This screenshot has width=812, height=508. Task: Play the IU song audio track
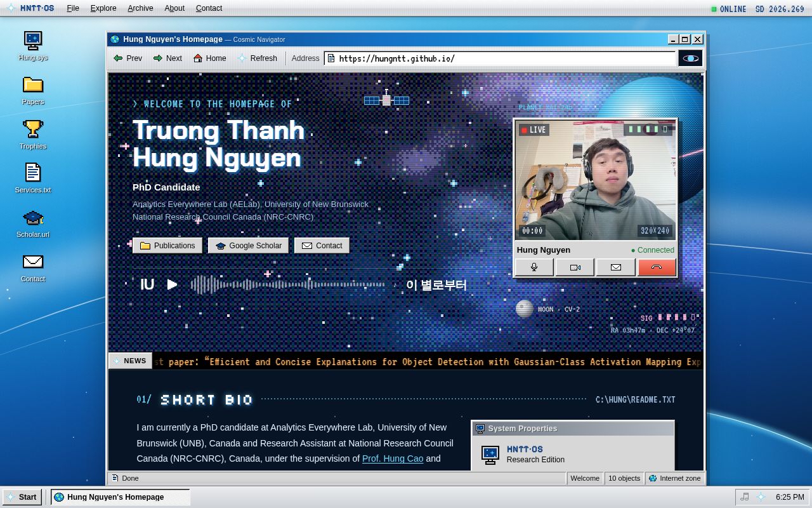click(x=172, y=284)
